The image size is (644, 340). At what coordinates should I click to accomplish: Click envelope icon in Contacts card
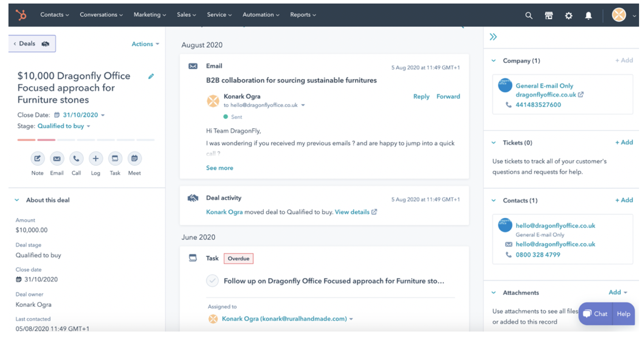point(508,244)
